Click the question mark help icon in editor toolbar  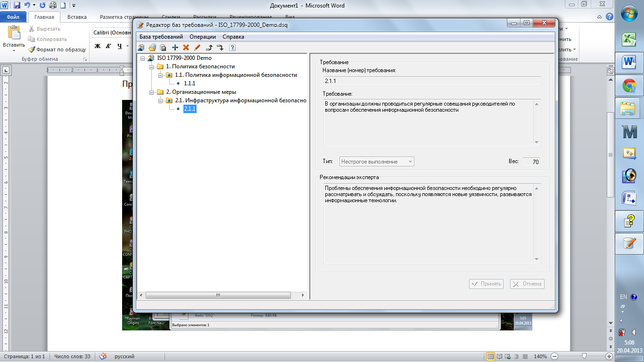(232, 47)
